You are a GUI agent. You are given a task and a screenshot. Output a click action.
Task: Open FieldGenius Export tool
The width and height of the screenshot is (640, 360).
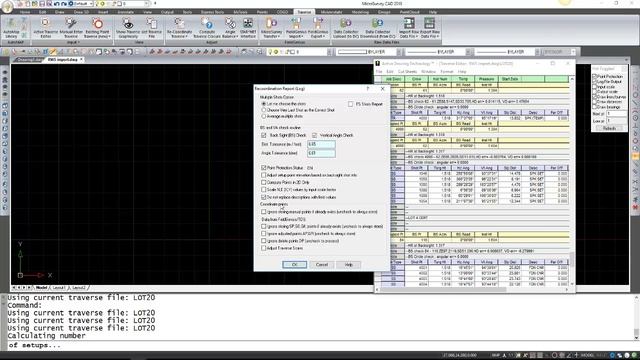click(318, 28)
